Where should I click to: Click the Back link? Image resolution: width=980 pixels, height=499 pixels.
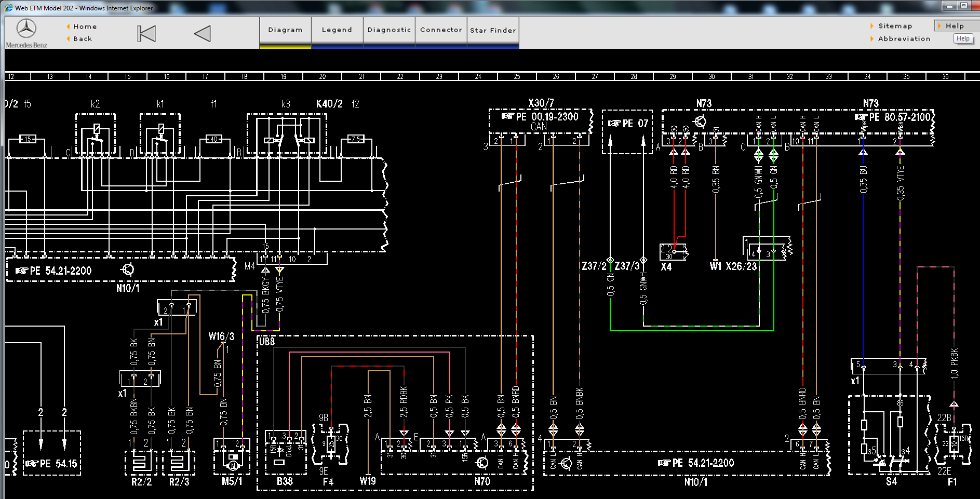tap(83, 39)
